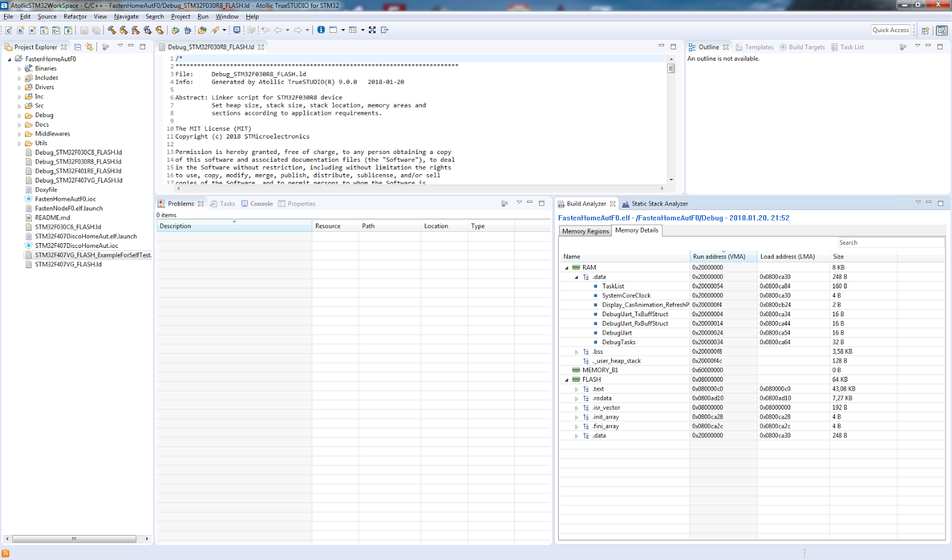Click the blue information toolbar icon

click(321, 30)
